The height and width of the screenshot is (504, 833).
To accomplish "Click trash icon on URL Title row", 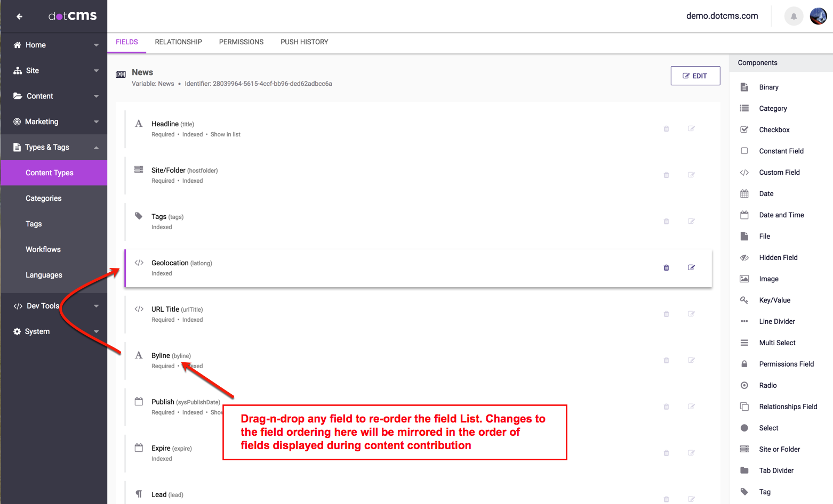I will (x=666, y=314).
